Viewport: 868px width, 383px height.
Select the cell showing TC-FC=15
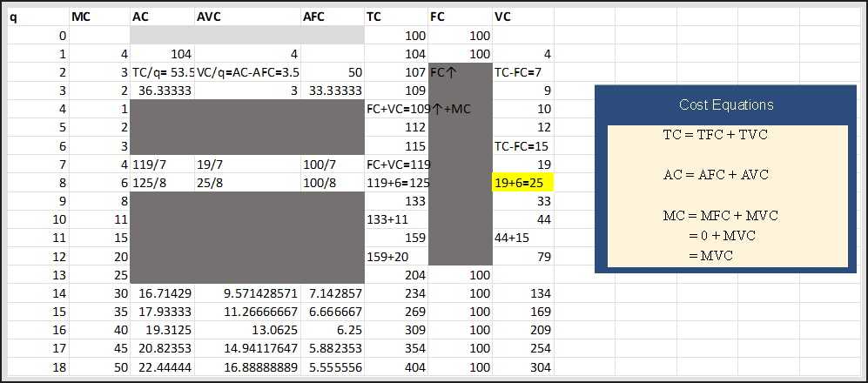pos(523,146)
